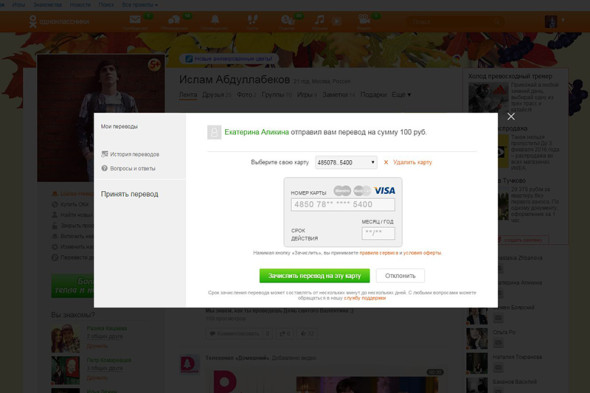The height and width of the screenshot is (393, 590).
Task: Switch to the Группы profile tab
Action: point(277,94)
